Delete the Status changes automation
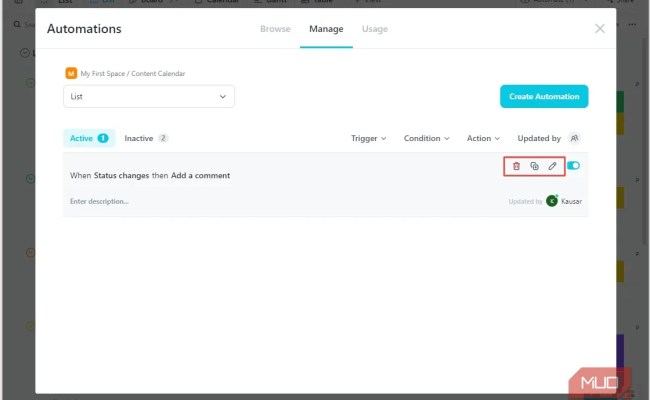The image size is (650, 400). point(516,166)
